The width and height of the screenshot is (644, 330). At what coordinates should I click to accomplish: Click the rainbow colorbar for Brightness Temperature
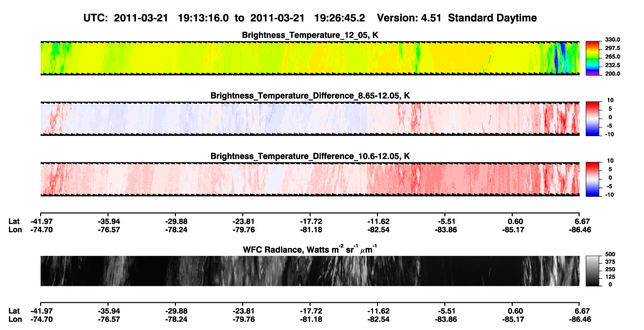592,58
